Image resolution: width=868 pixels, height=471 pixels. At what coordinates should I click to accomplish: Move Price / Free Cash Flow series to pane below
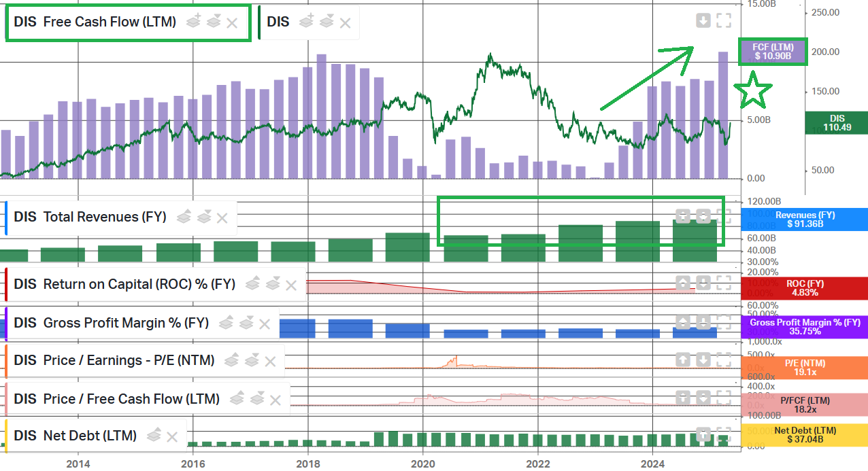point(258,399)
